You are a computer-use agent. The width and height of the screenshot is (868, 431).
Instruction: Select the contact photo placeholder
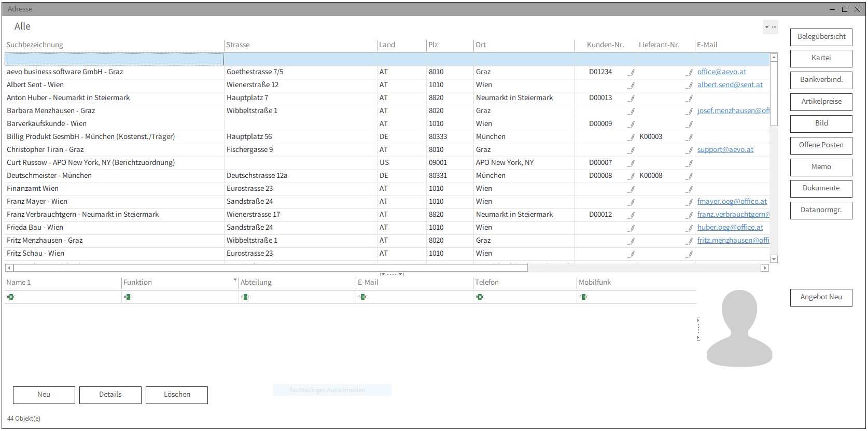(739, 328)
